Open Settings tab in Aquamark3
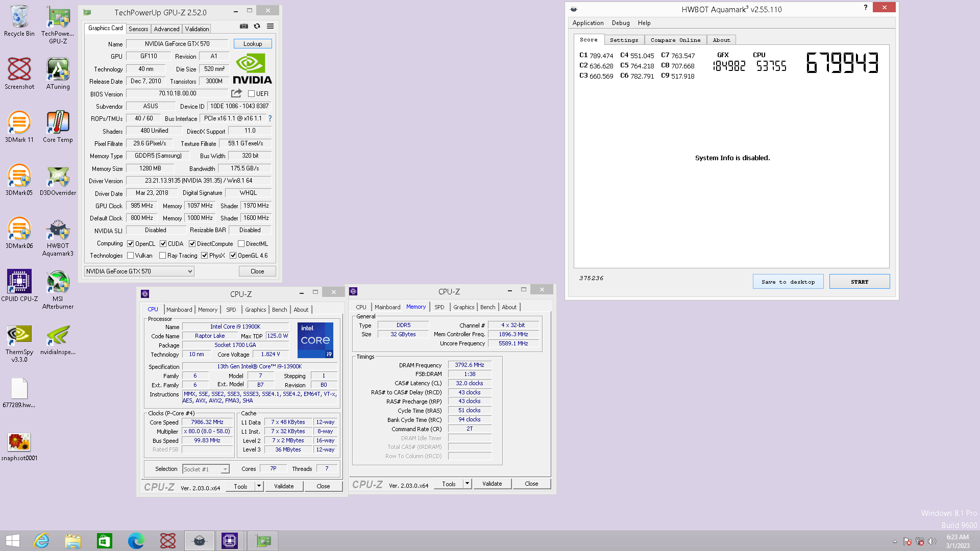This screenshot has width=980, height=551. [624, 40]
